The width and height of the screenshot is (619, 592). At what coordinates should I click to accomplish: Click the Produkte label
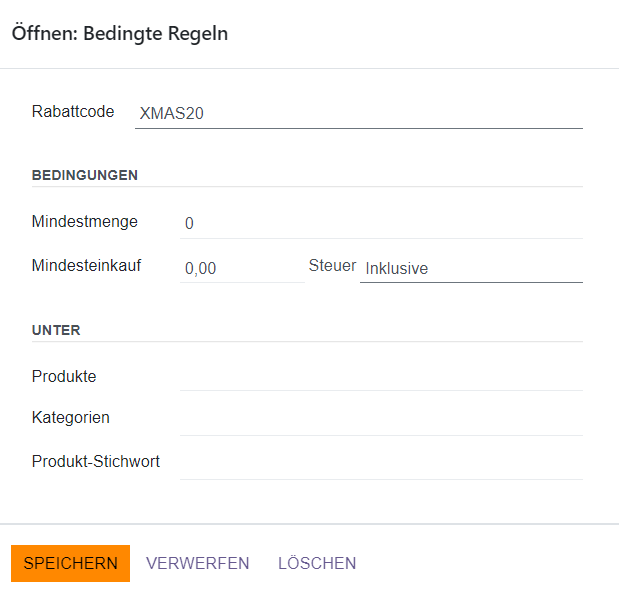64,376
